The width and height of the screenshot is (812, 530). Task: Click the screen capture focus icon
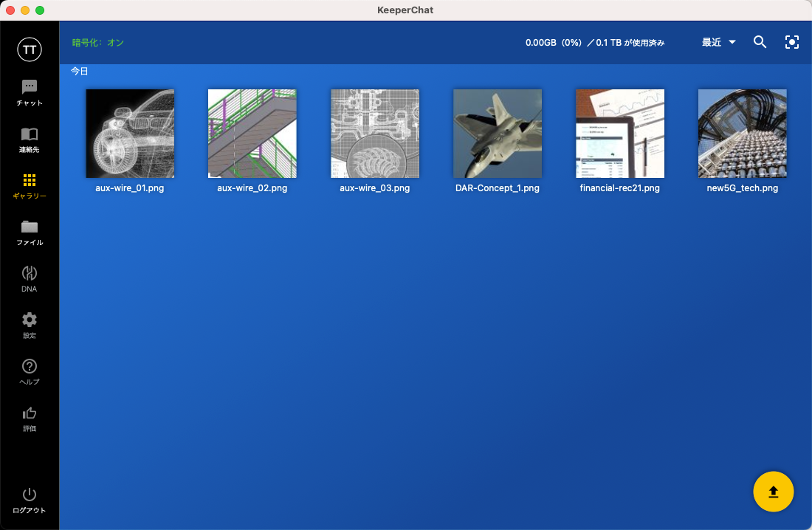[792, 42]
